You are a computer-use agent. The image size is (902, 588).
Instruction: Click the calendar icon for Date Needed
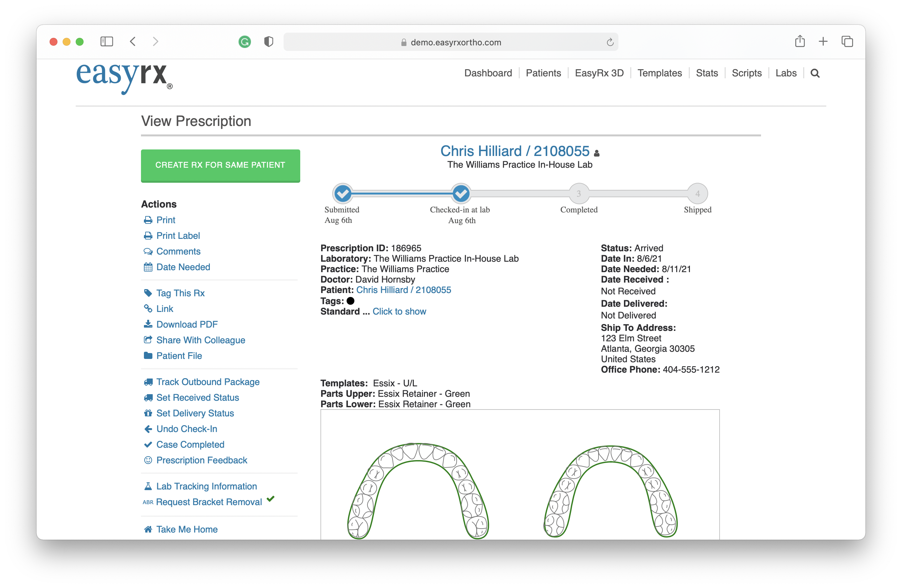coord(148,267)
